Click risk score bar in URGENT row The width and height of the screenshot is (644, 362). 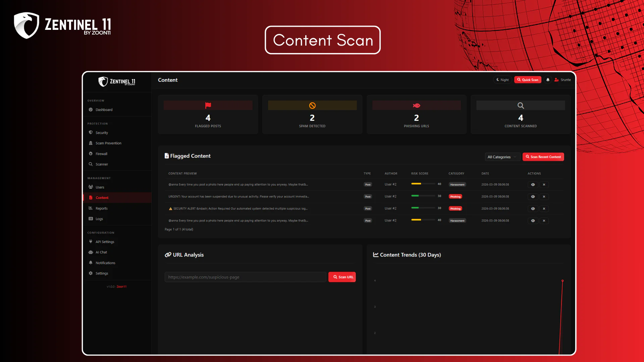click(x=423, y=196)
